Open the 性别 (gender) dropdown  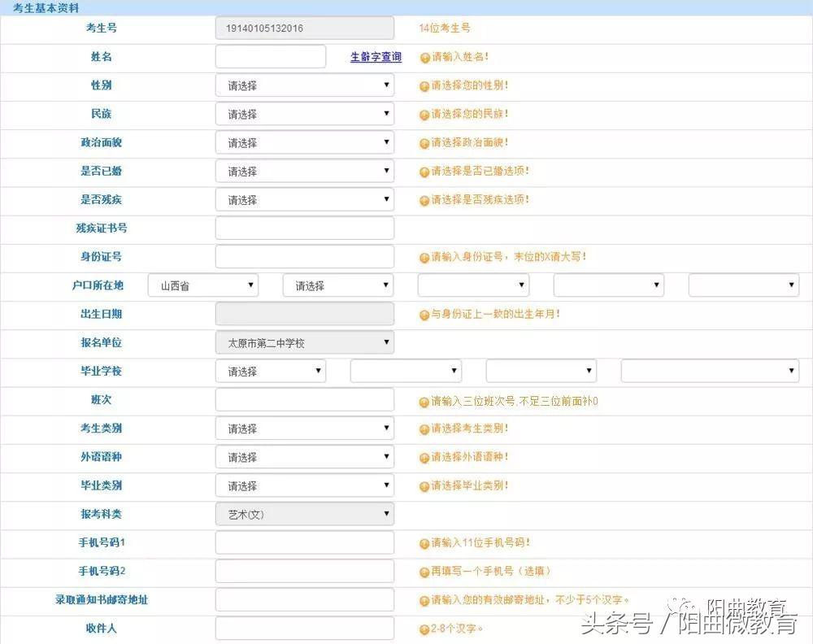point(304,85)
